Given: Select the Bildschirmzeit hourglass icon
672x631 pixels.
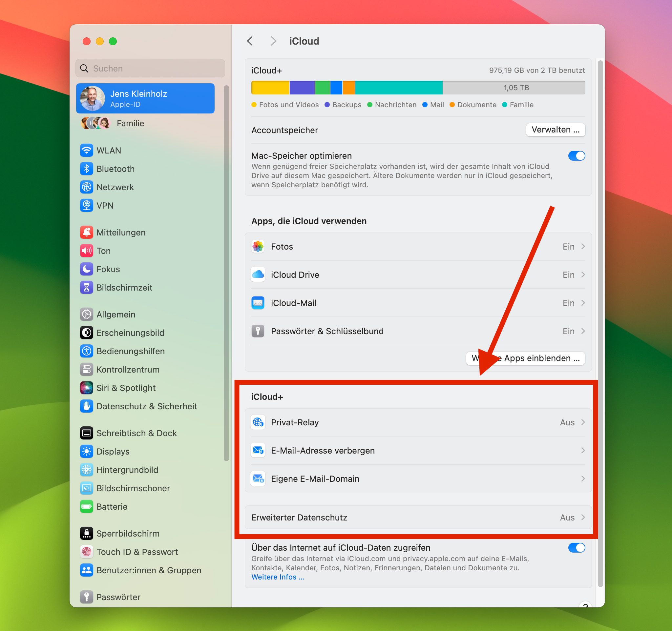Looking at the screenshot, I should point(87,287).
